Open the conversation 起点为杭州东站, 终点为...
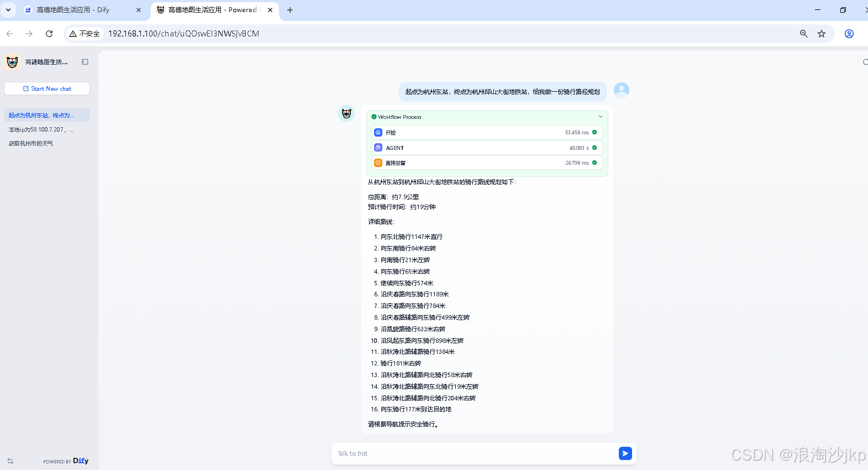 (x=47, y=115)
